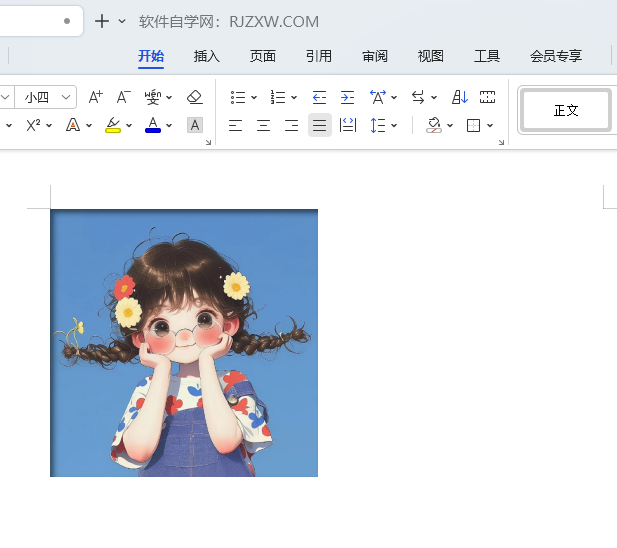Click the increase font size icon
The width and height of the screenshot is (617, 548).
click(95, 97)
